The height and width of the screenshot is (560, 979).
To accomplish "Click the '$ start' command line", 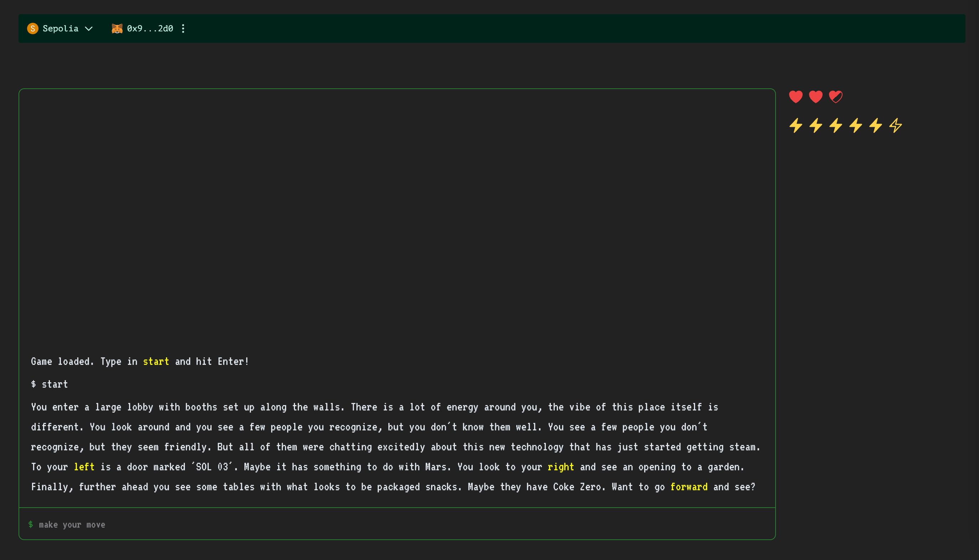I will pos(50,384).
